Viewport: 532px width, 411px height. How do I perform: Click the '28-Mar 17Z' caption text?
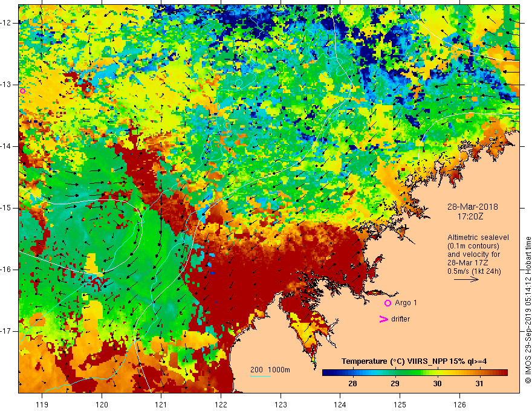pyautogui.click(x=467, y=263)
